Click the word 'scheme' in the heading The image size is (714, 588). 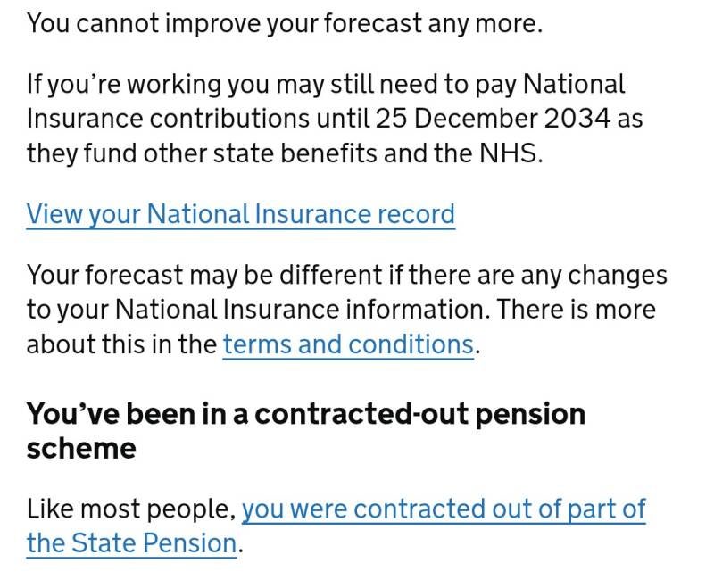(x=81, y=449)
